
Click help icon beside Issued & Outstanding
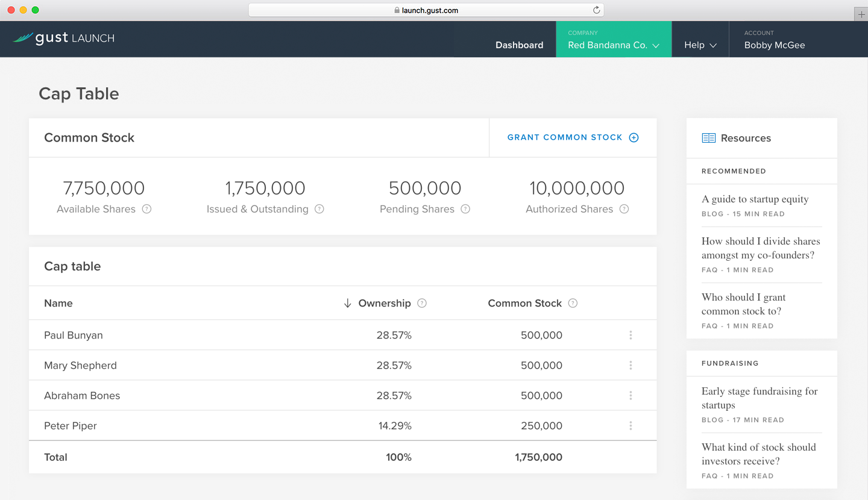[x=319, y=209]
